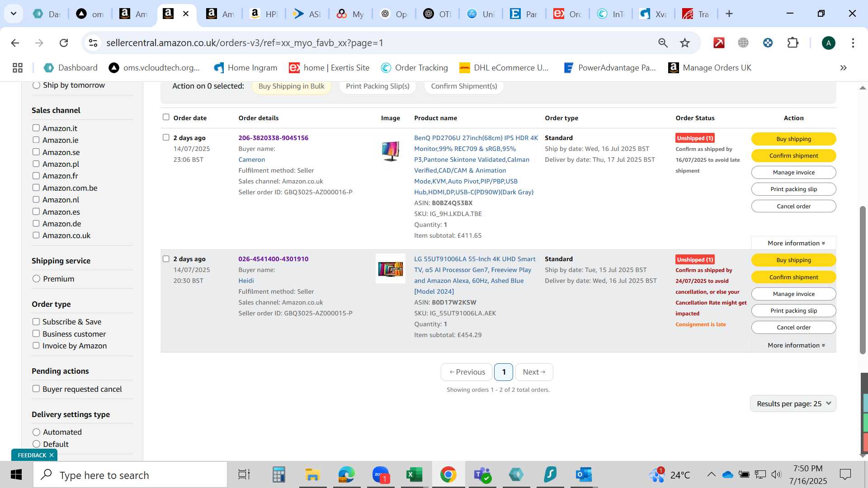The image size is (868, 488).
Task: Tick the select-all orders checkbox
Action: click(166, 117)
